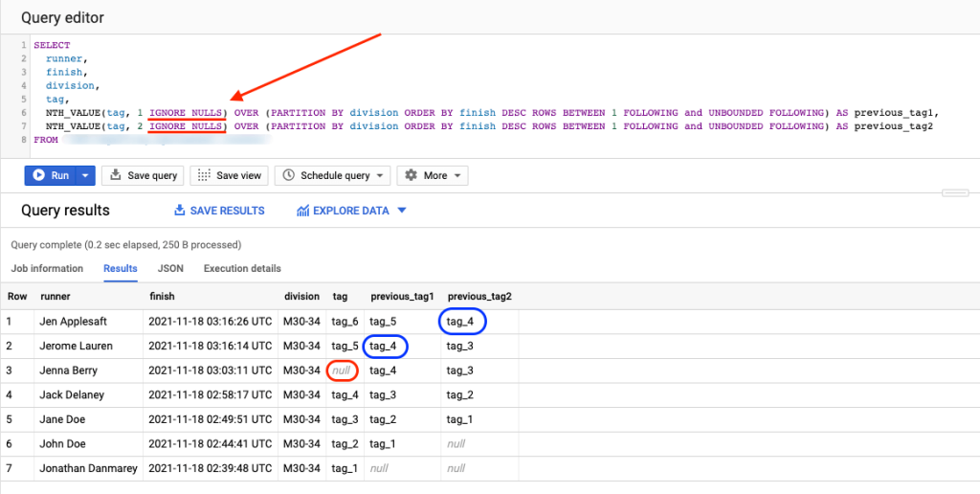This screenshot has width=980, height=494.
Task: Click the tag_6 cell in the tag column
Action: coord(345,322)
